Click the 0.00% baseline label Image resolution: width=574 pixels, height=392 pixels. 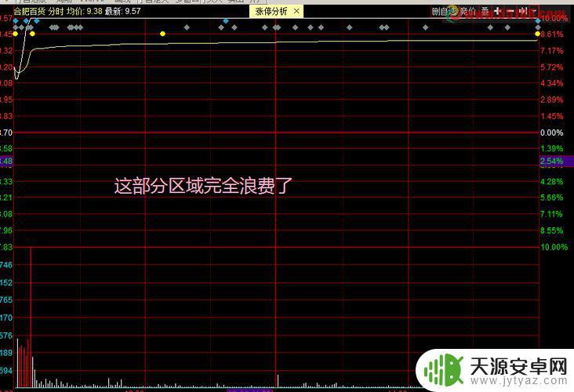[552, 132]
